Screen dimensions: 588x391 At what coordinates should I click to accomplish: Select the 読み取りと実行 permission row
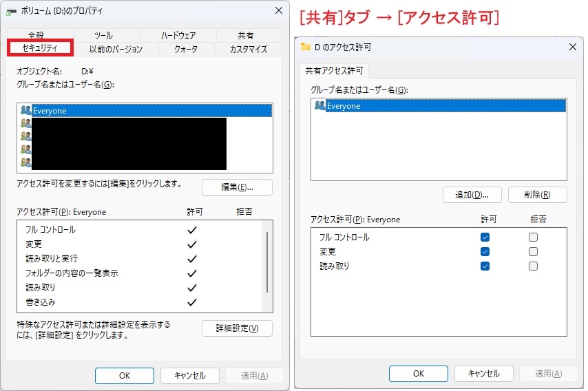coord(140,259)
